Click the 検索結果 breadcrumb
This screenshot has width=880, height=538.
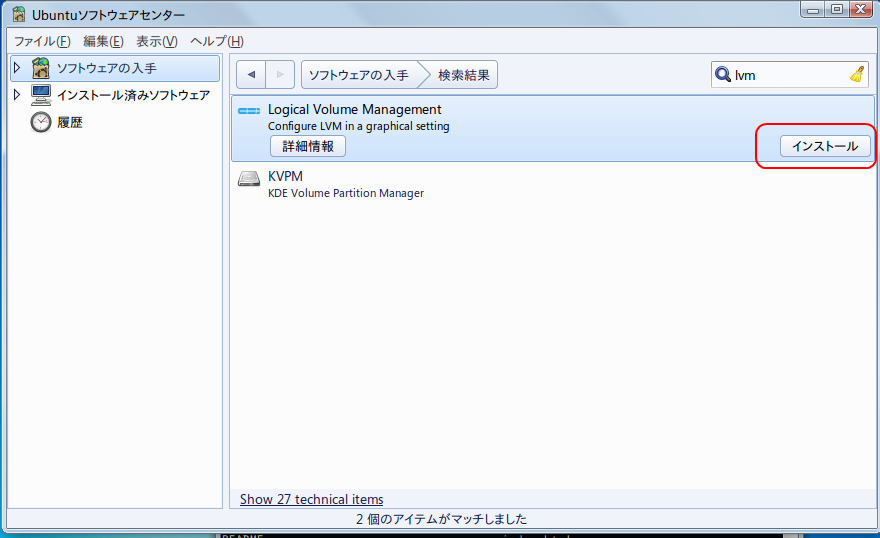(x=465, y=75)
